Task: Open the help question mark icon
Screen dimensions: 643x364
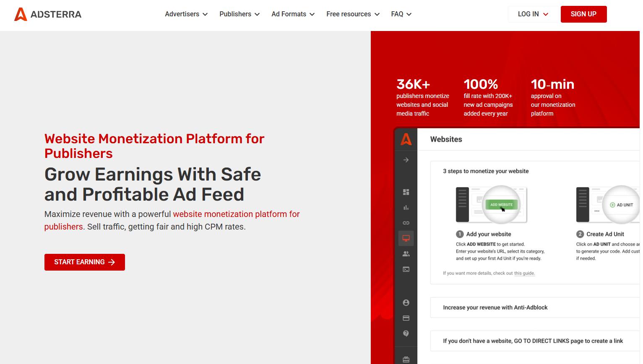Action: coord(406,333)
